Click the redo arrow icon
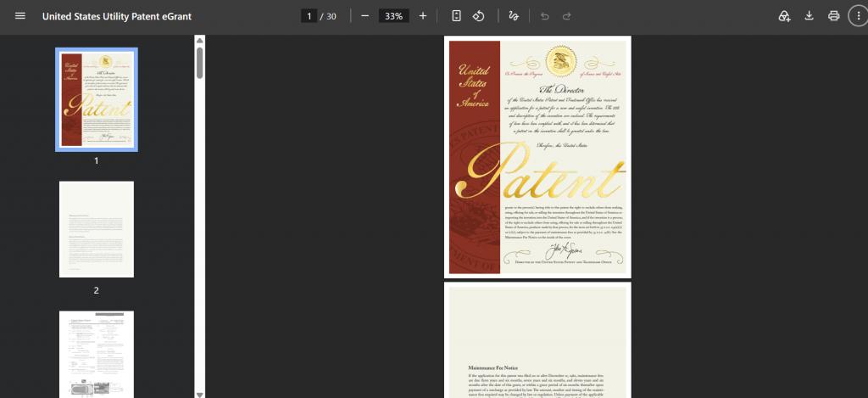 pyautogui.click(x=566, y=16)
